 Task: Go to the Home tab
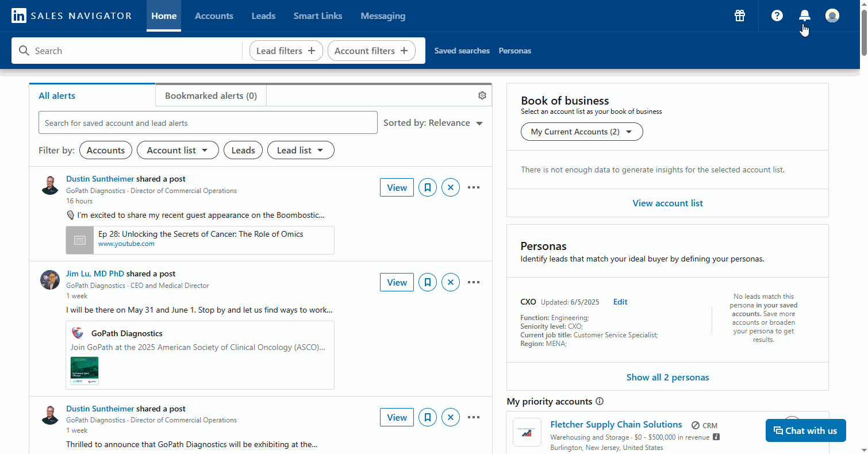(x=164, y=16)
